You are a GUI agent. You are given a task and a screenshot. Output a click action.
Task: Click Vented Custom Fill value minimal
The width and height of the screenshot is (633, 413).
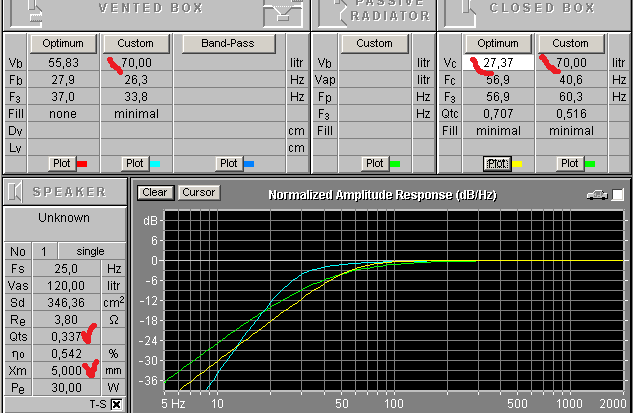coord(136,114)
